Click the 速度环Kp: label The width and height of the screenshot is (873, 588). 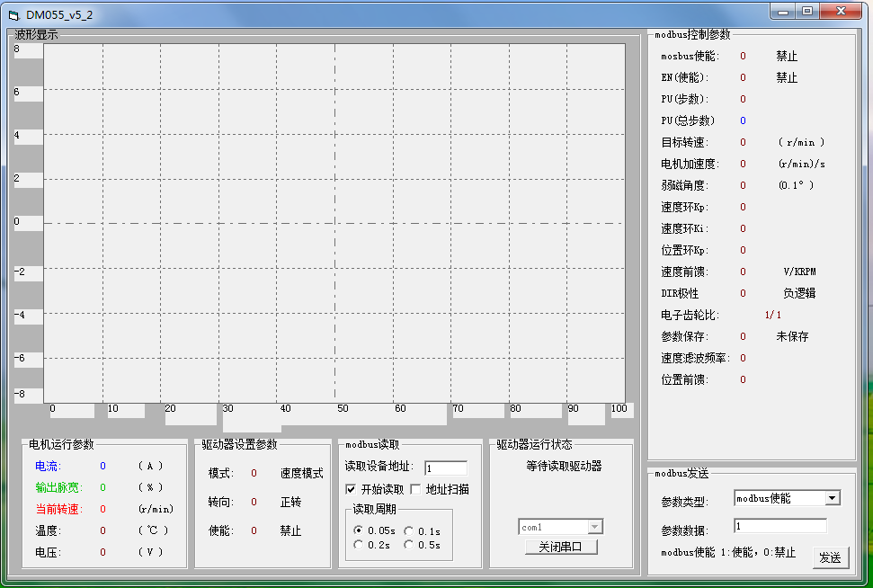click(x=685, y=207)
